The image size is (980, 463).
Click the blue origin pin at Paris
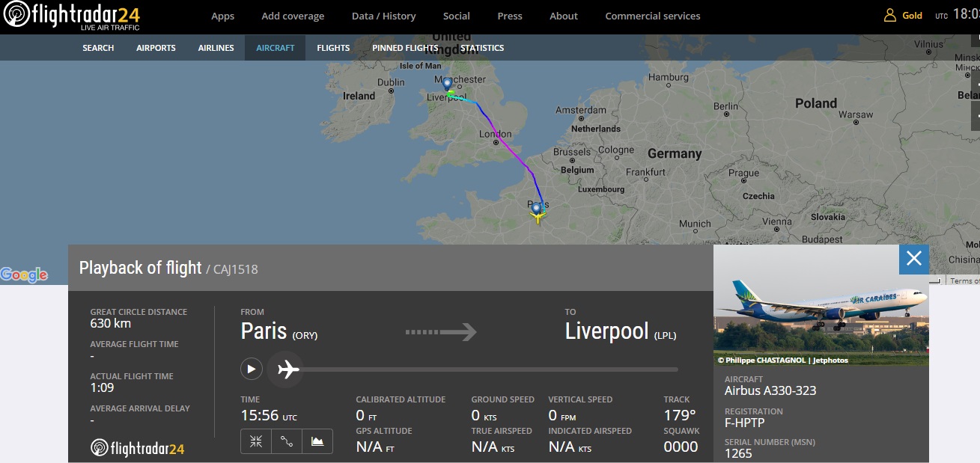coord(536,208)
